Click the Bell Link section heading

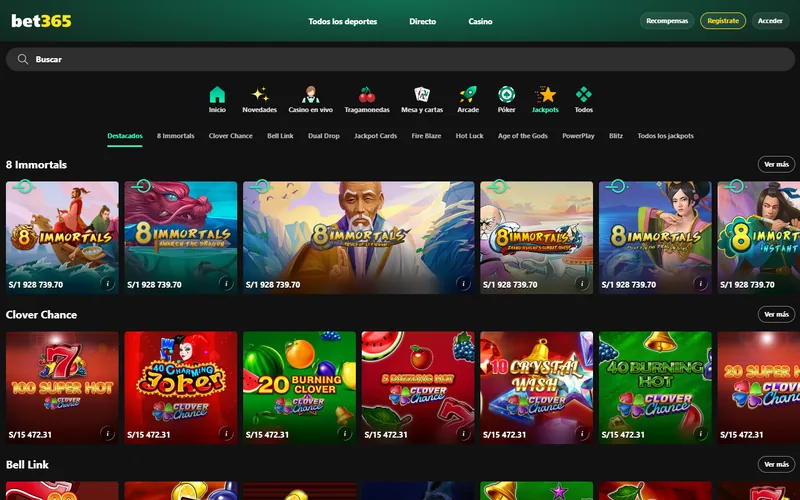[27, 465]
